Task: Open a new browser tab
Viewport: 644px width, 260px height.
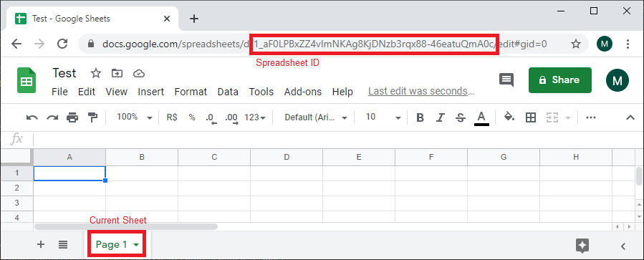Action: point(194,19)
